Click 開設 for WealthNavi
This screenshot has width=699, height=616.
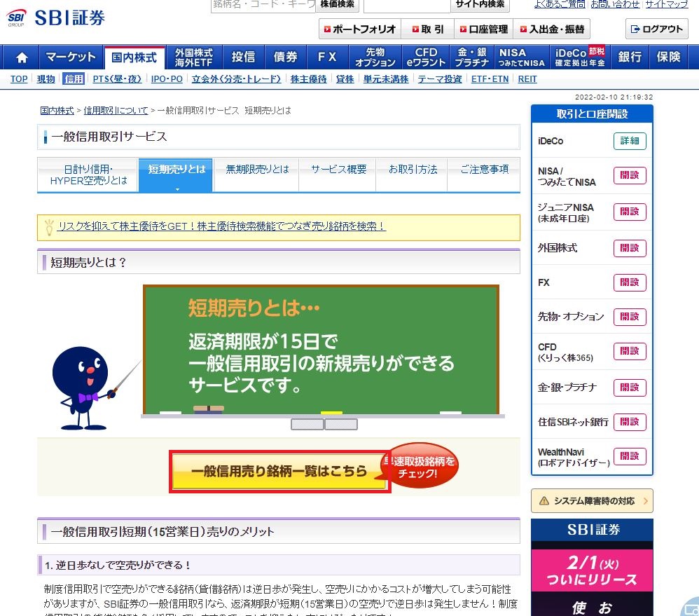(630, 456)
